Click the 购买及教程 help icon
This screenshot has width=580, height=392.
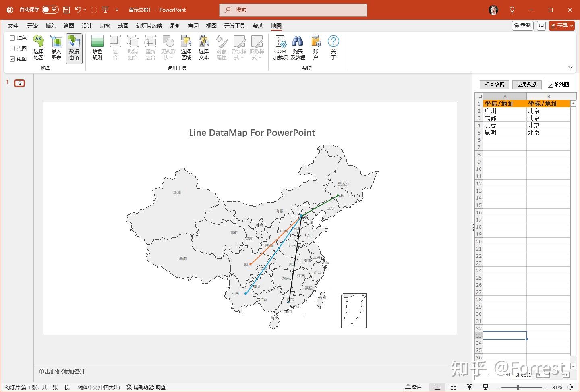pyautogui.click(x=298, y=47)
